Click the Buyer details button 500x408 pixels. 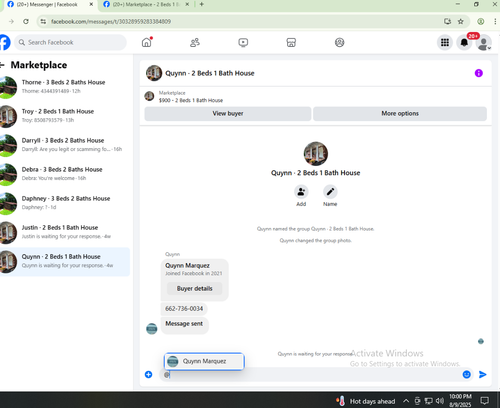click(x=194, y=288)
